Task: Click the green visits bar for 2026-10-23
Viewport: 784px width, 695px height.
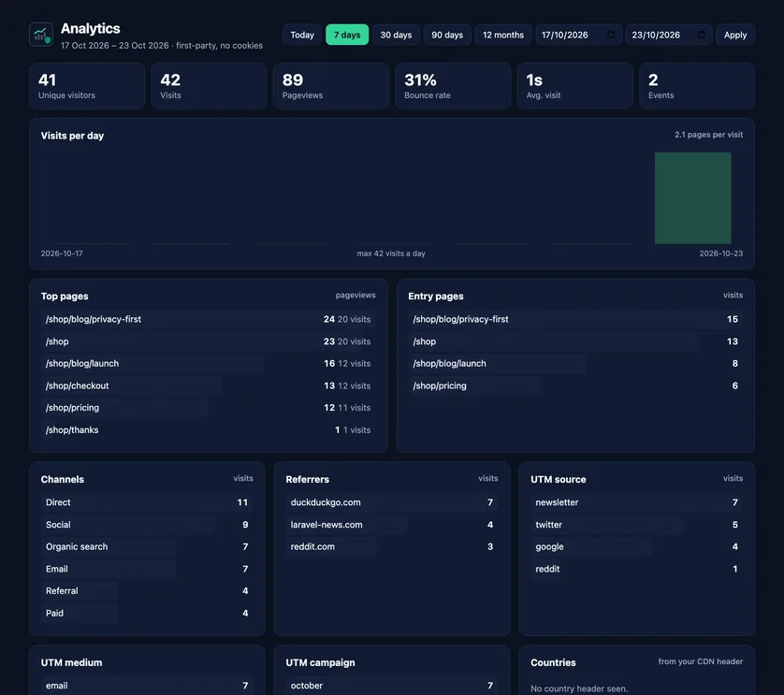Action: 692,198
